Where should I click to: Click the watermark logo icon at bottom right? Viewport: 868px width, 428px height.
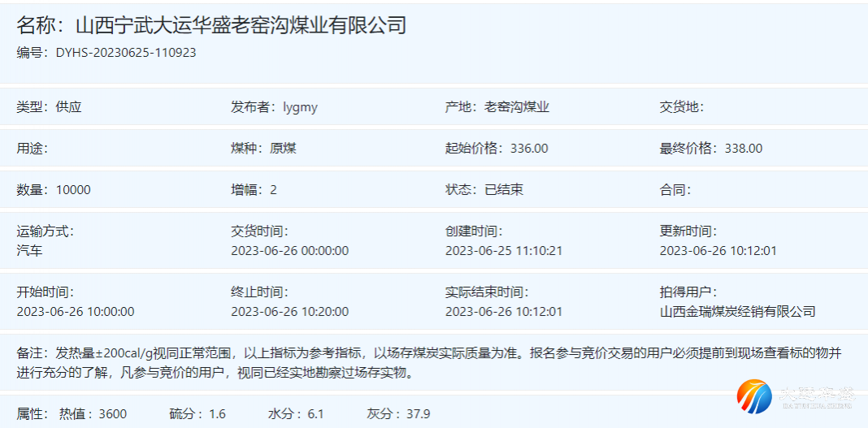coord(753,397)
